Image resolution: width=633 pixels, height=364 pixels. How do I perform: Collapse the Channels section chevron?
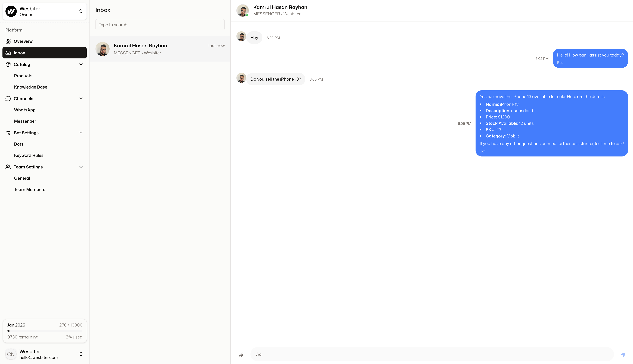click(81, 99)
